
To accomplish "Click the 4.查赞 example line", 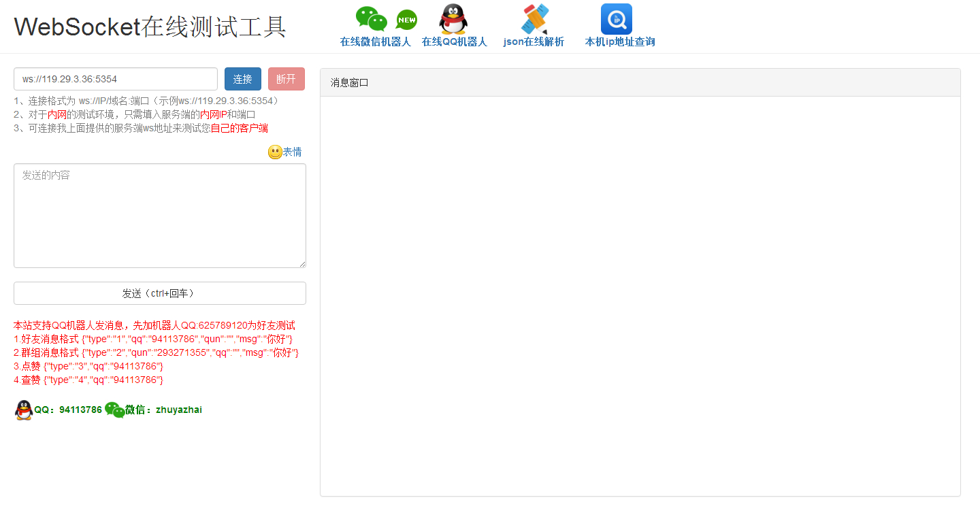I will pyautogui.click(x=88, y=380).
